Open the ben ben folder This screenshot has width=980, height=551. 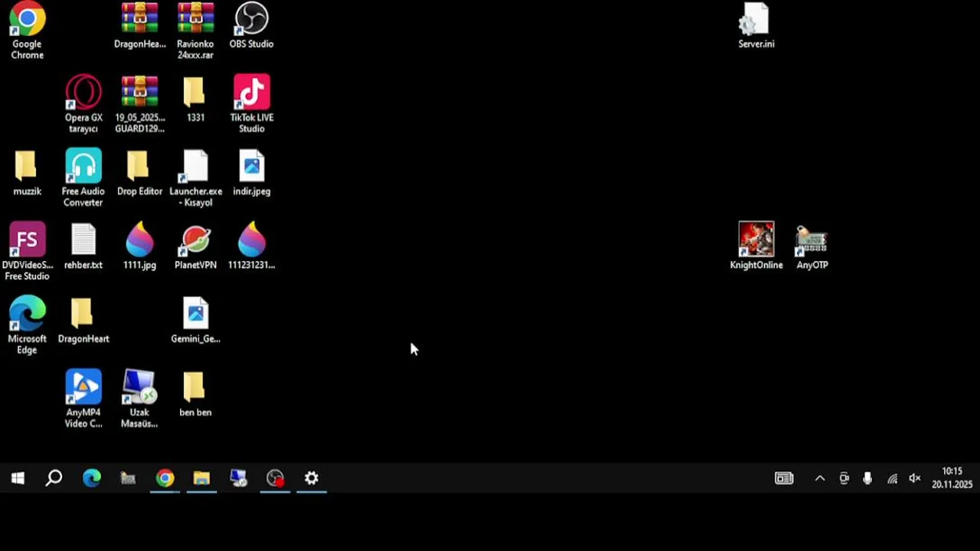pos(195,393)
